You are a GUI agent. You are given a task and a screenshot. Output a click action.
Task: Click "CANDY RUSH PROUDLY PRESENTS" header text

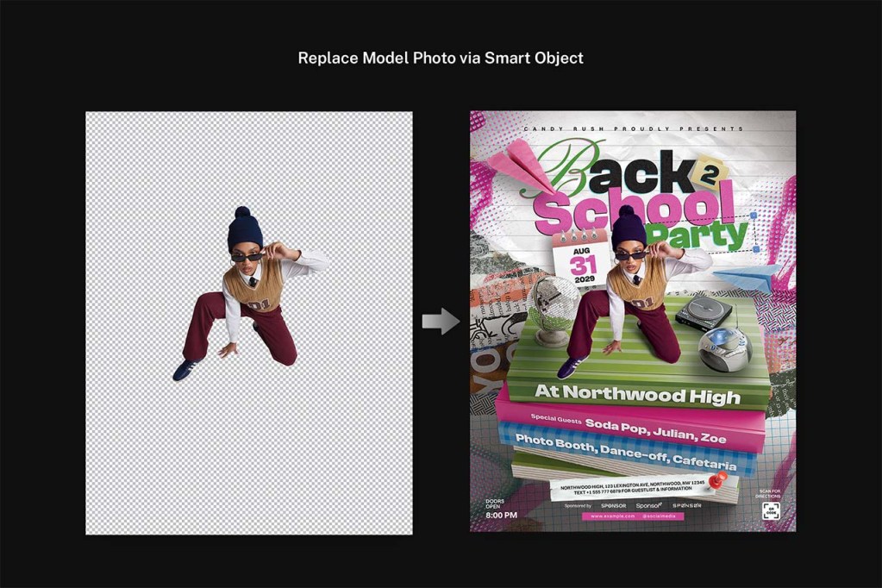coord(634,128)
